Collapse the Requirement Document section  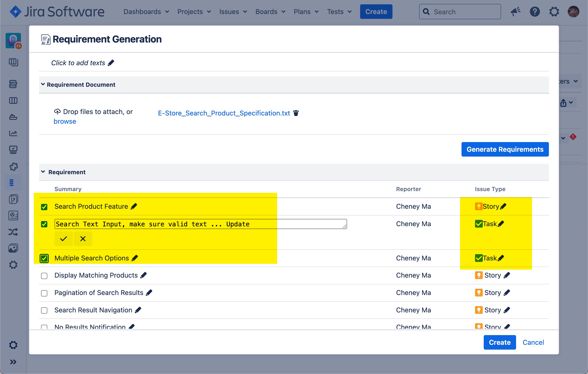pyautogui.click(x=43, y=84)
